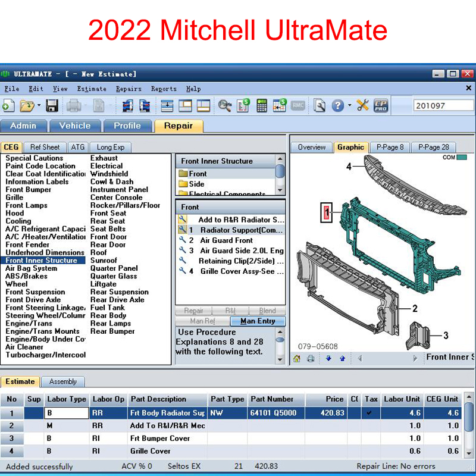The height and width of the screenshot is (476, 476).
Task: Switch to the Admin tab
Action: point(23,126)
